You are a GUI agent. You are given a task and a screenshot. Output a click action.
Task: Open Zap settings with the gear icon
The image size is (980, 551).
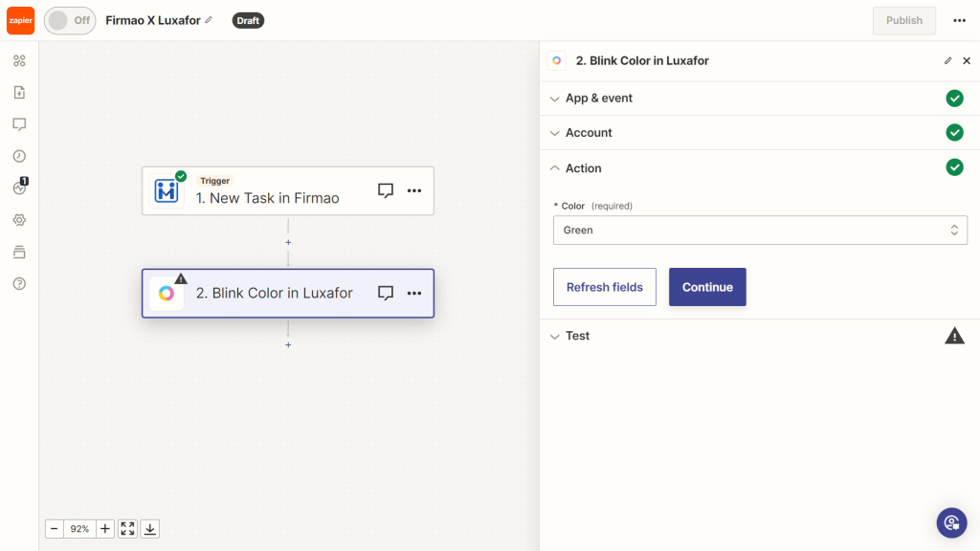(19, 220)
